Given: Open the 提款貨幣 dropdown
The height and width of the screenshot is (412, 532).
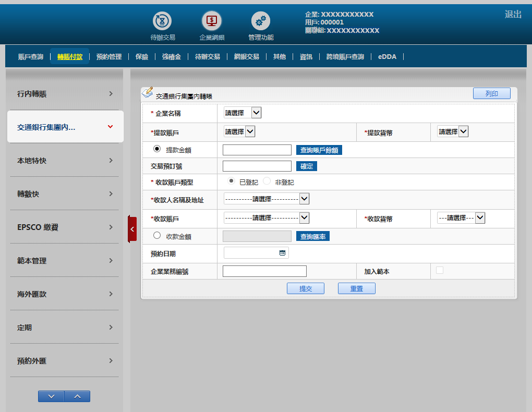Looking at the screenshot, I should coord(453,131).
